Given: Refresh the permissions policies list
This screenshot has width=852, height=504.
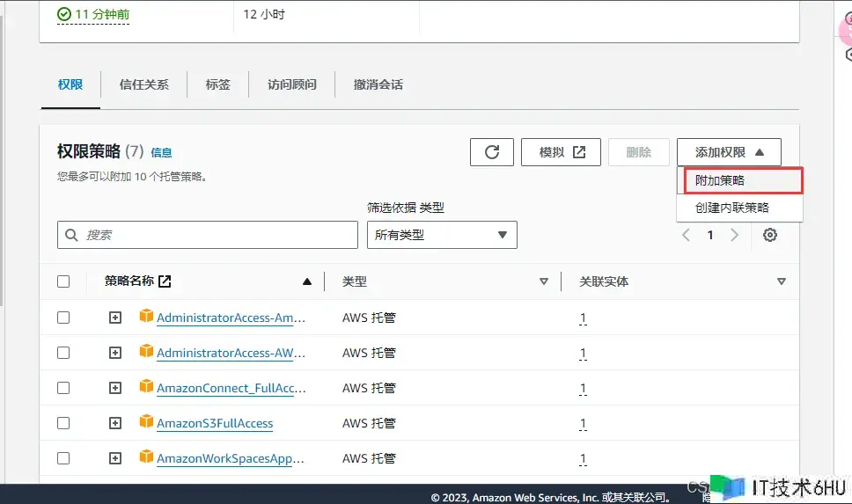Looking at the screenshot, I should [x=492, y=152].
